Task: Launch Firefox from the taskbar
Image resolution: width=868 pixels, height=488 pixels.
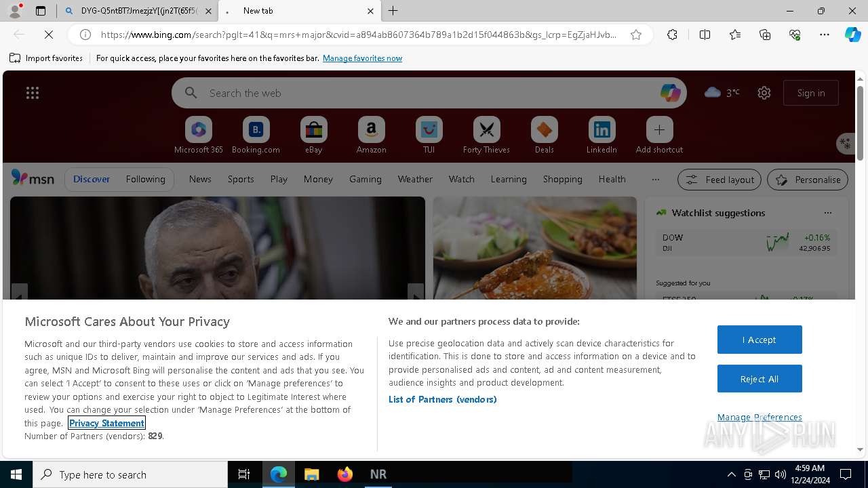Action: (x=345, y=474)
